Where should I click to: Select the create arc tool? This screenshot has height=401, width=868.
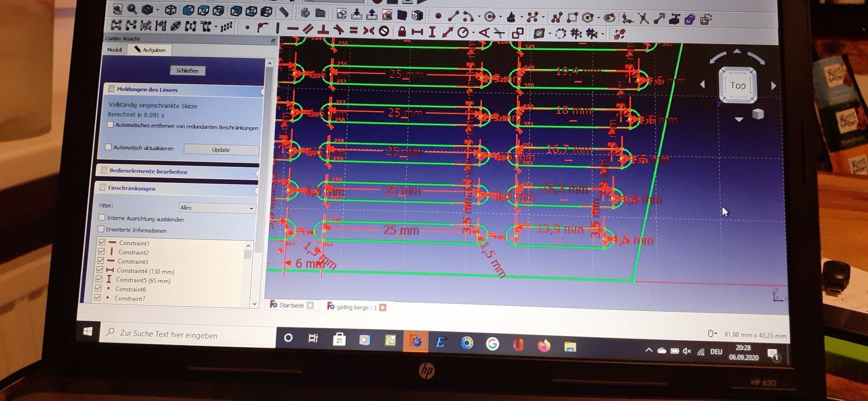click(468, 17)
